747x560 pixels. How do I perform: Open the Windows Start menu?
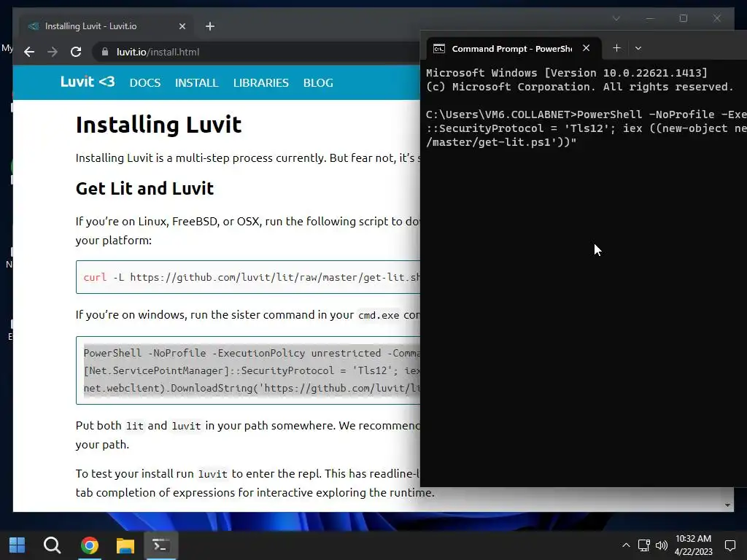pyautogui.click(x=18, y=545)
